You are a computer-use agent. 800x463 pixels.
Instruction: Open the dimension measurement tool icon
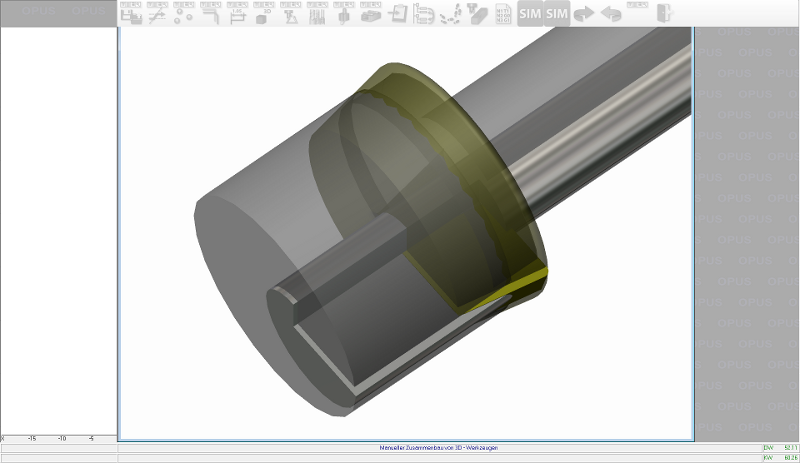pos(237,13)
